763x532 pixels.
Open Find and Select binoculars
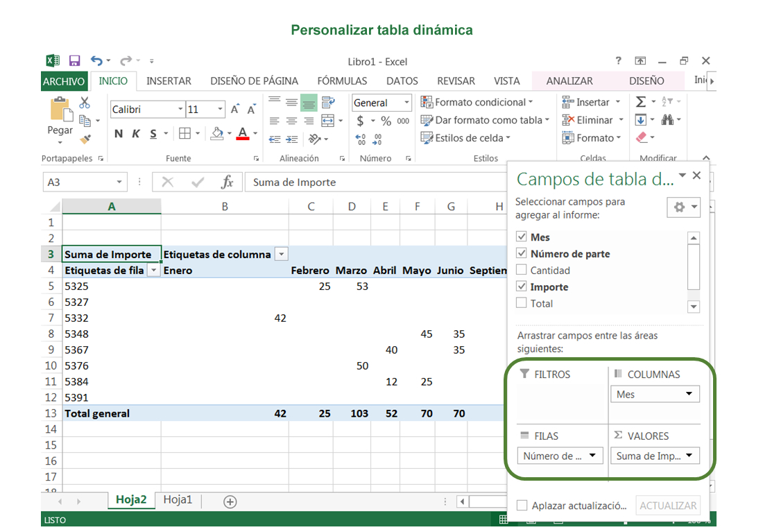pyautogui.click(x=667, y=120)
